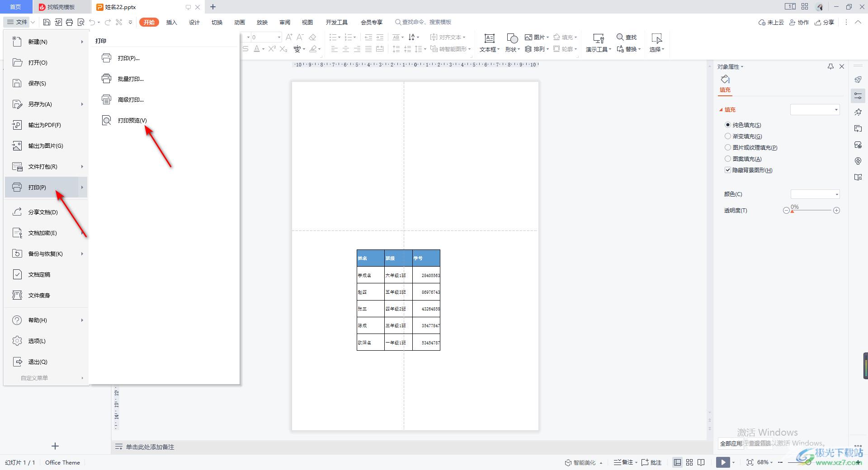Expand the Help (帮助) submenu arrow
This screenshot has height=470, width=868.
pos(82,320)
